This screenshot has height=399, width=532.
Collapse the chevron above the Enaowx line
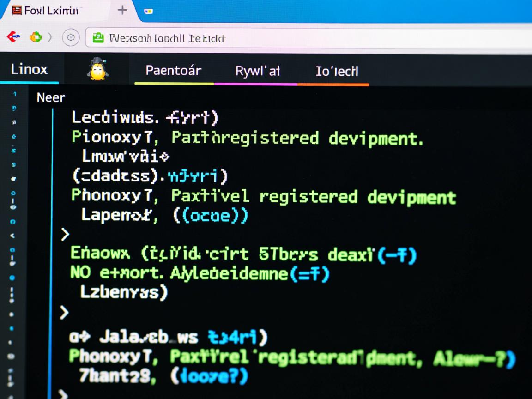click(65, 235)
